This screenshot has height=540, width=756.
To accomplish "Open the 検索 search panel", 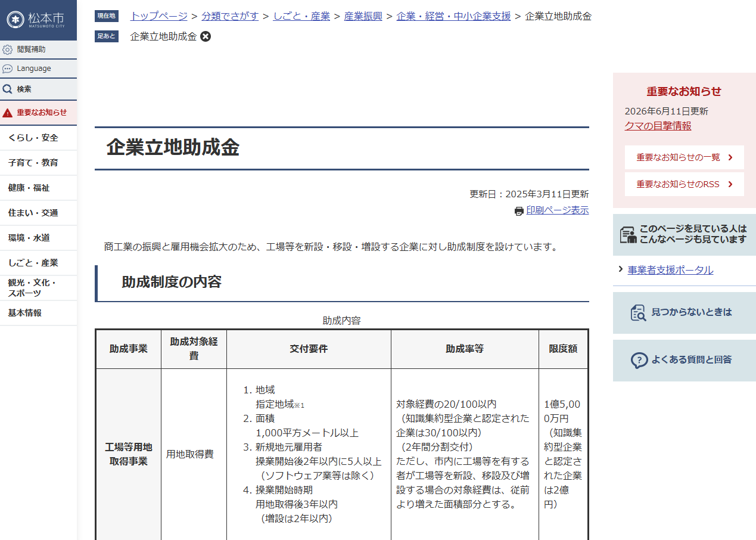I will (x=39, y=89).
